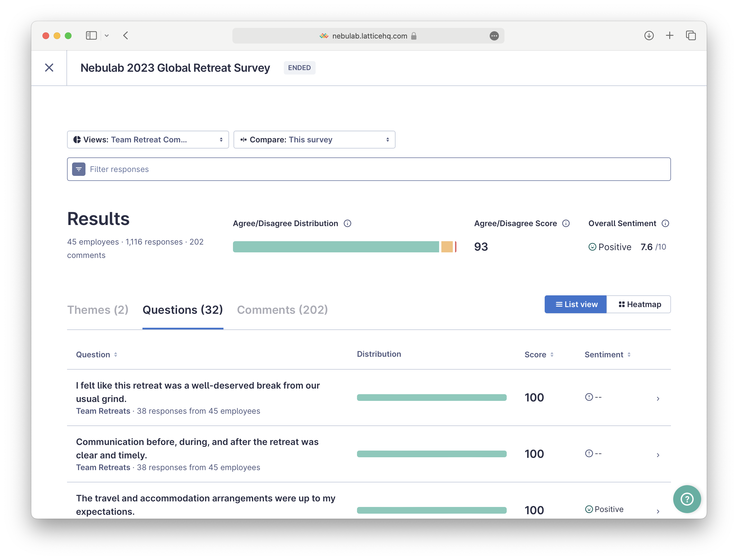Open the sidebar options chevron
738x560 pixels.
tap(107, 36)
